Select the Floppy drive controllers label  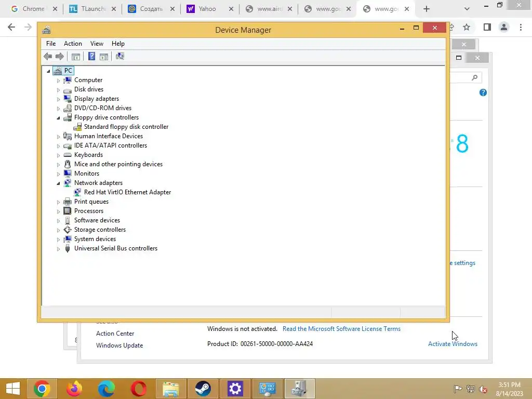(107, 117)
